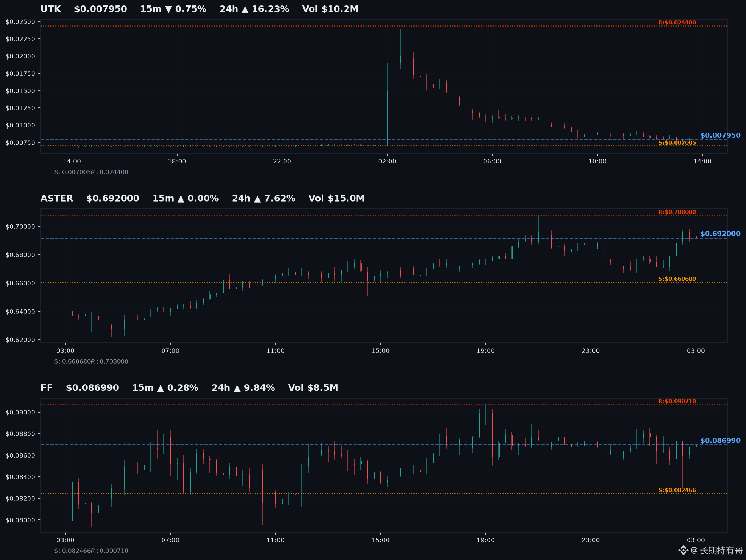Click the 19:00 time label on ASTER chart
The image size is (746, 560).
pos(486,351)
